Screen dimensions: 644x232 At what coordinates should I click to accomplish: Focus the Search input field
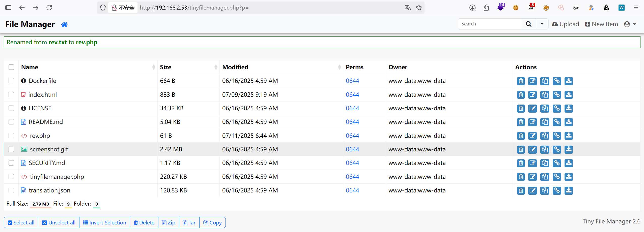tap(489, 24)
